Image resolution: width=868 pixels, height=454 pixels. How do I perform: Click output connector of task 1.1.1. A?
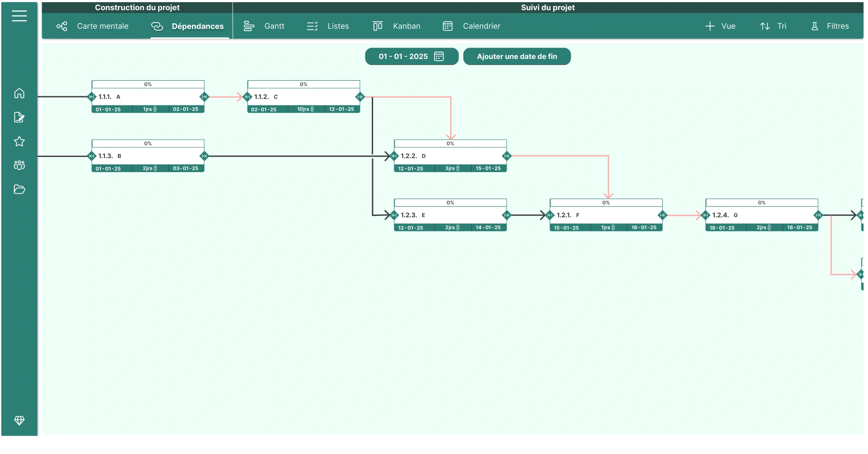204,97
